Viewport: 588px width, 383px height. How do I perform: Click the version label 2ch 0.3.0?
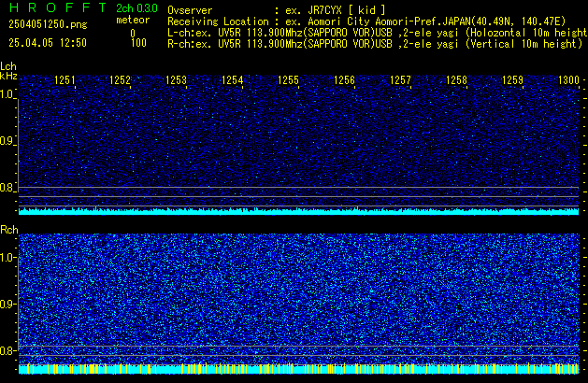coord(136,8)
